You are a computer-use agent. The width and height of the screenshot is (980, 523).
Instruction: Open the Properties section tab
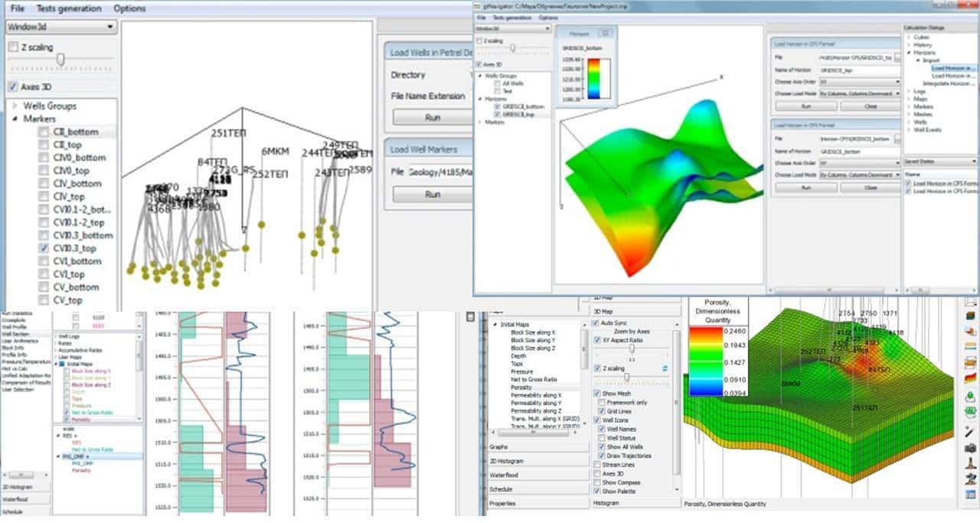click(x=538, y=504)
